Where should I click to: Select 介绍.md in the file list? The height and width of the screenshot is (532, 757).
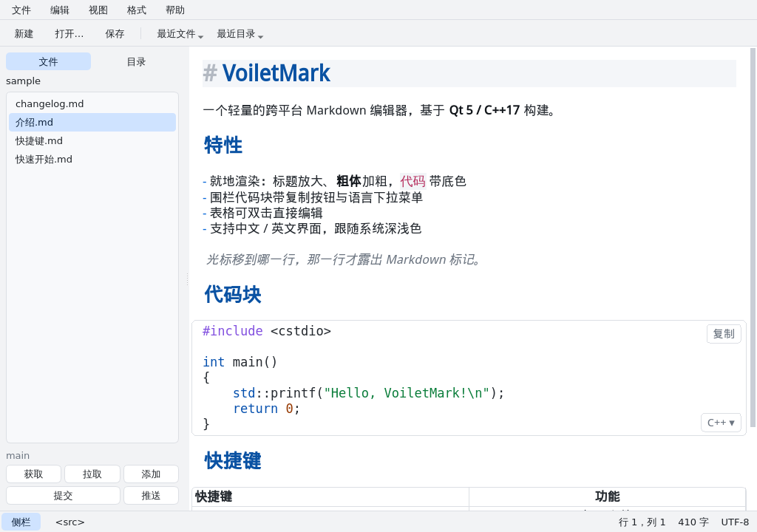pyautogui.click(x=92, y=122)
